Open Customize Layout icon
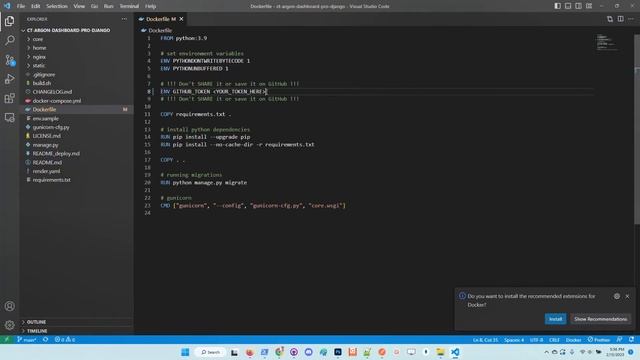 [589, 6]
